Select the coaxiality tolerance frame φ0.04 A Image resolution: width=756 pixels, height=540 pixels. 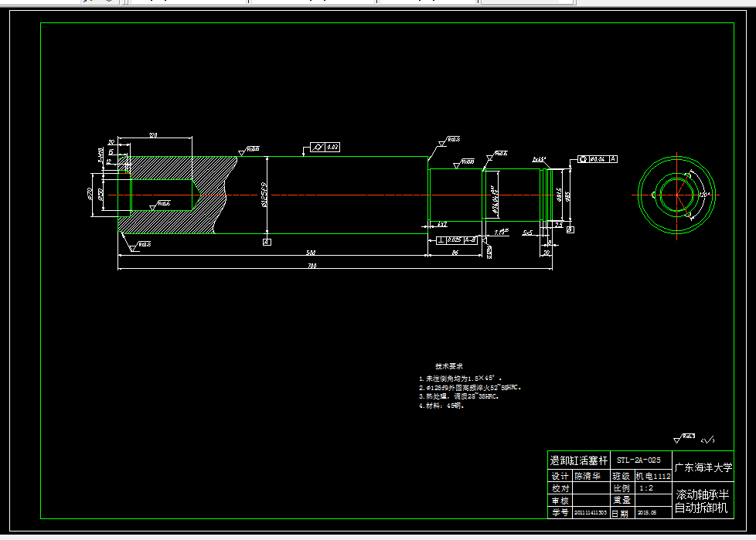tap(598, 159)
